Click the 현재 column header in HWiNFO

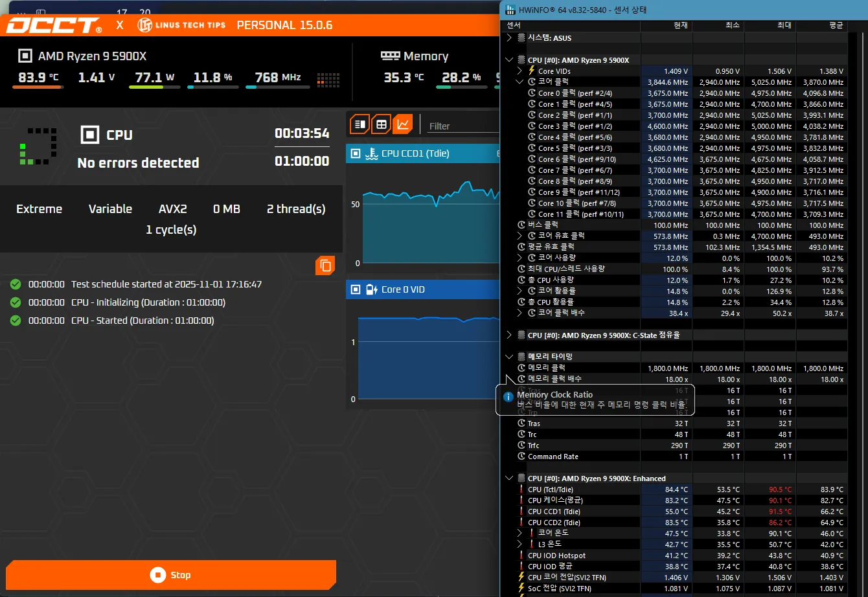[667, 26]
